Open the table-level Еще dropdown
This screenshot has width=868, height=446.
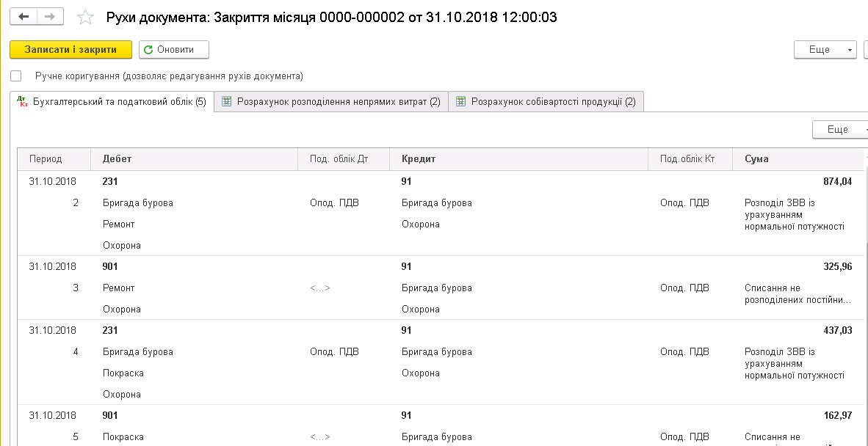839,129
